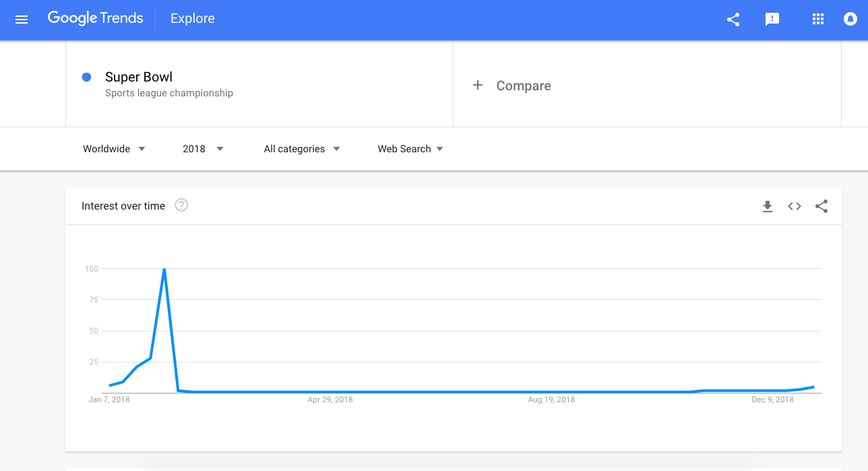This screenshot has width=868, height=471.
Task: Open Google notifications bell
Action: pos(850,20)
